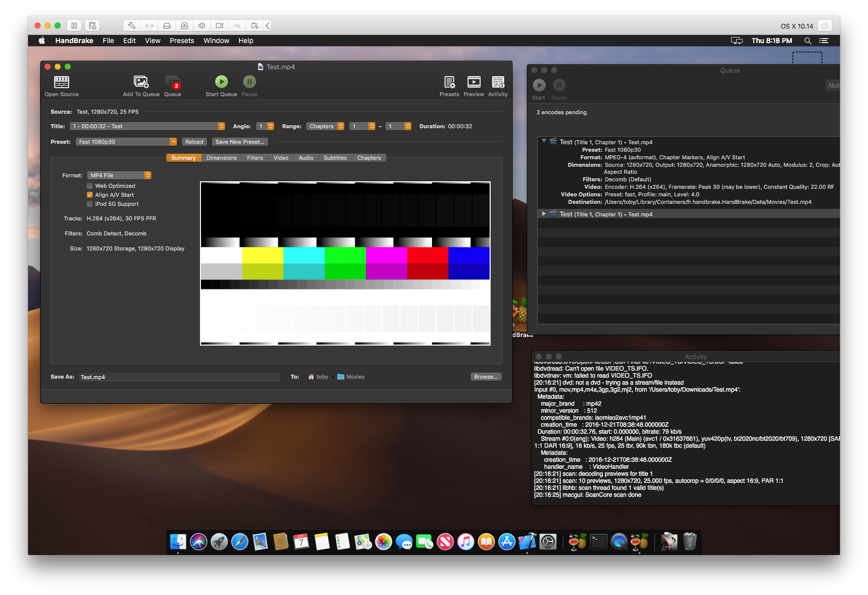Click the Browse button for destination
868x595 pixels.
click(x=485, y=376)
